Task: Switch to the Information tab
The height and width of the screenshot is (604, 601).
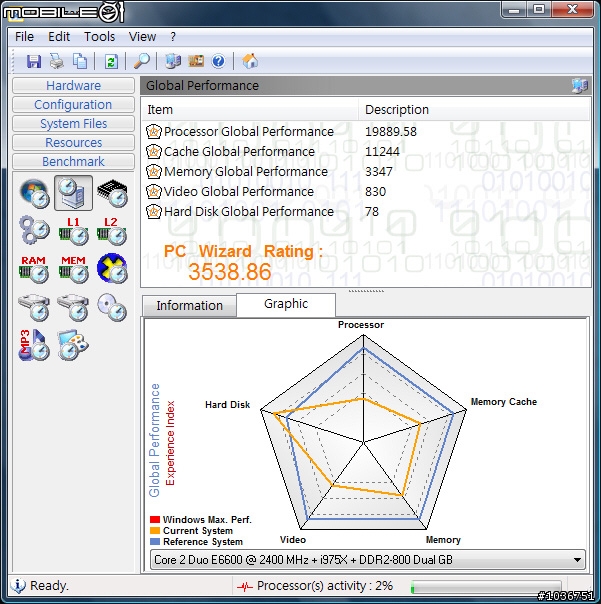Action: click(x=189, y=306)
